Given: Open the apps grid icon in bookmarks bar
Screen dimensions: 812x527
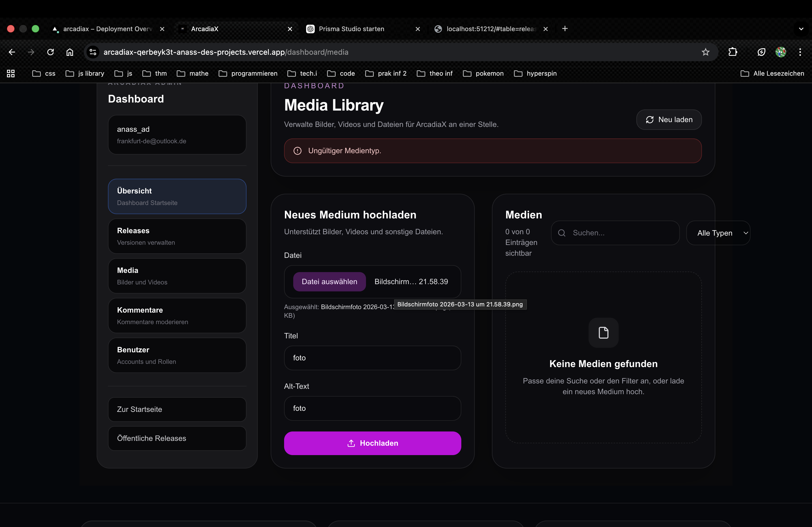Looking at the screenshot, I should pyautogui.click(x=10, y=73).
